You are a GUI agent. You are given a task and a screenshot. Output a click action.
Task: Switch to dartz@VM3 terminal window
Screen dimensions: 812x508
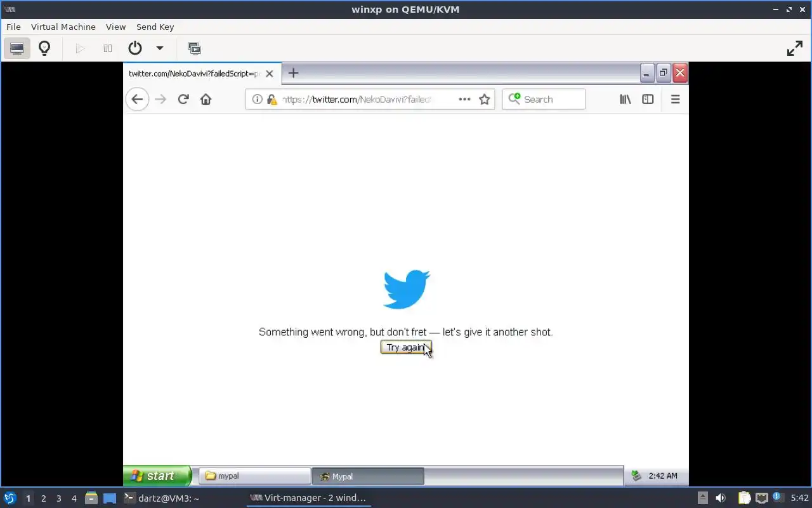pos(161,498)
